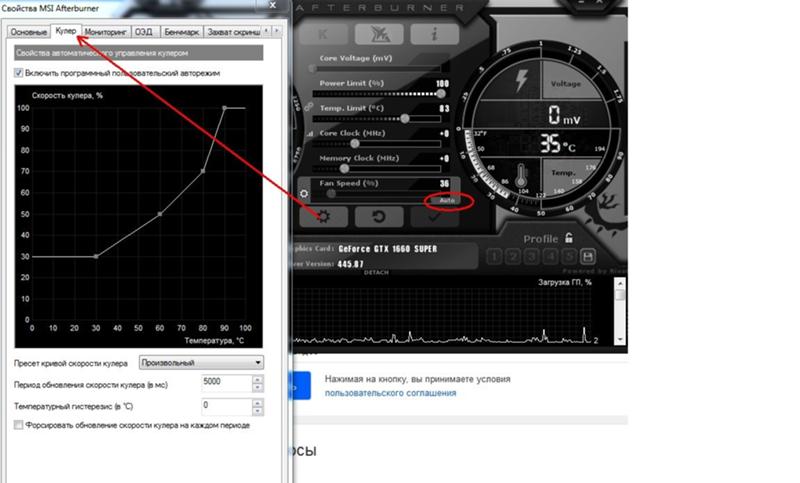The width and height of the screenshot is (800, 483).
Task: Click the Power Limit slider handle
Action: click(x=441, y=93)
